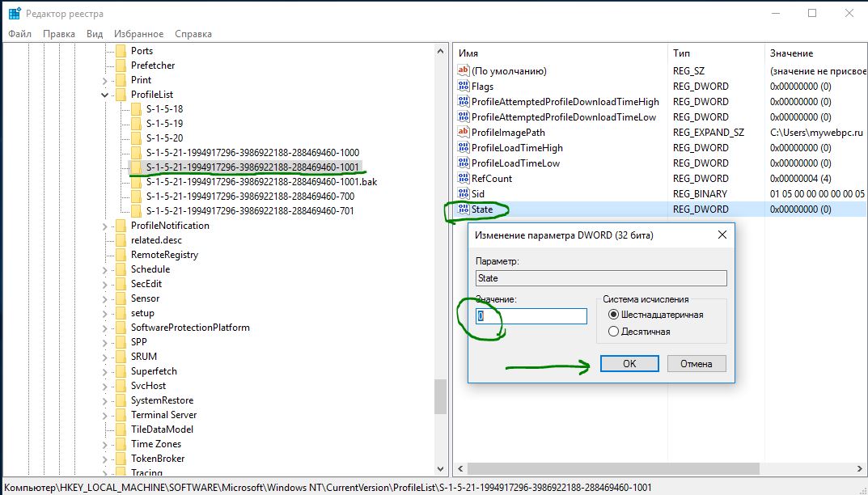Click the string icon beside ProfileImagePath

point(464,133)
